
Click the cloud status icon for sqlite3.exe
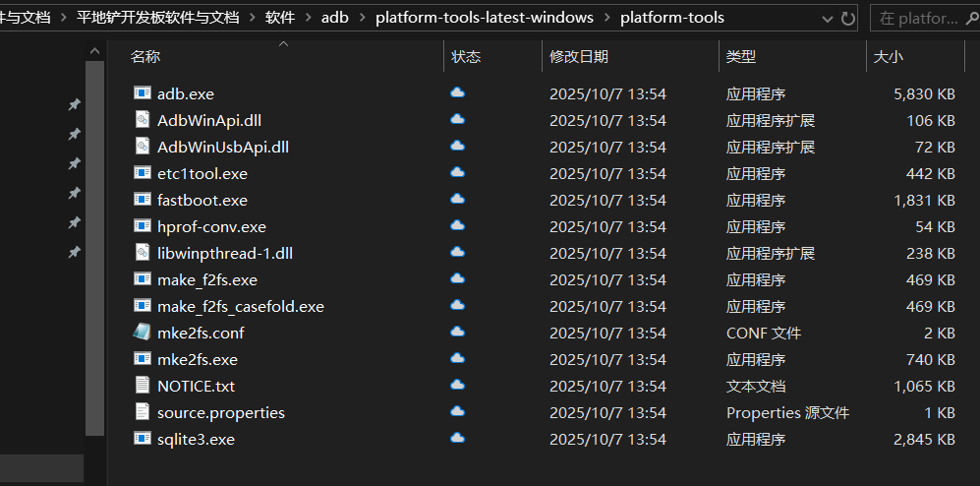coord(457,439)
